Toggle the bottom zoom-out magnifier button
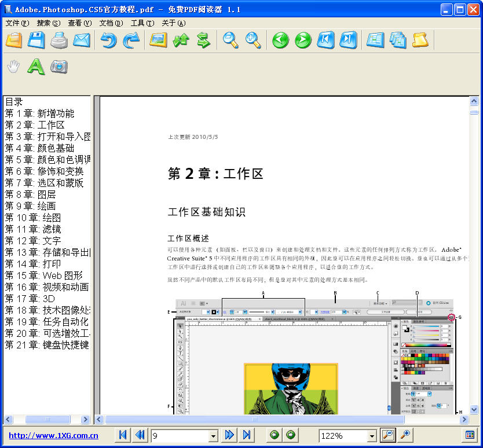Screen dimensions: 483x448 tap(388, 435)
